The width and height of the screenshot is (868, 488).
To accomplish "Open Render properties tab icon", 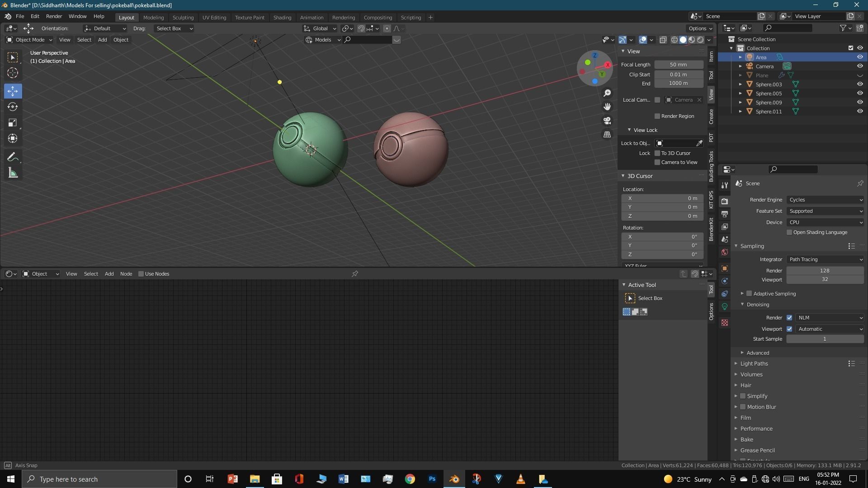I will tap(725, 202).
